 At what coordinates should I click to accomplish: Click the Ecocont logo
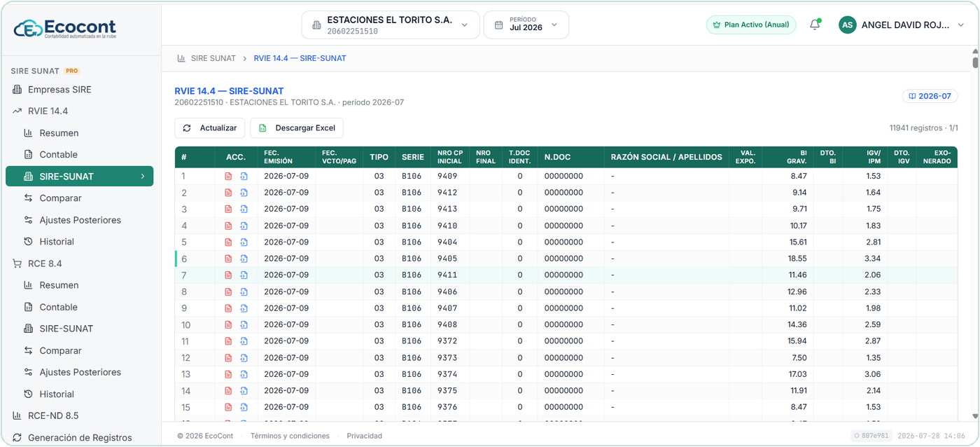pyautogui.click(x=65, y=29)
